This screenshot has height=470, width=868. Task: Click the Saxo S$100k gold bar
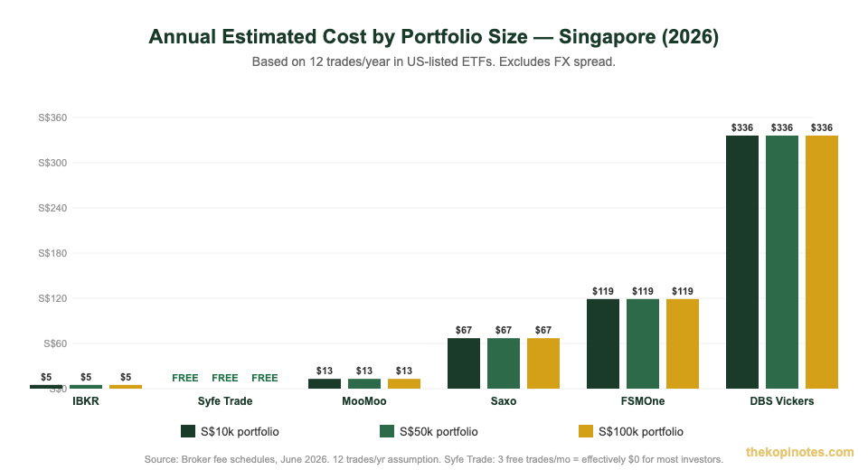pyautogui.click(x=543, y=363)
